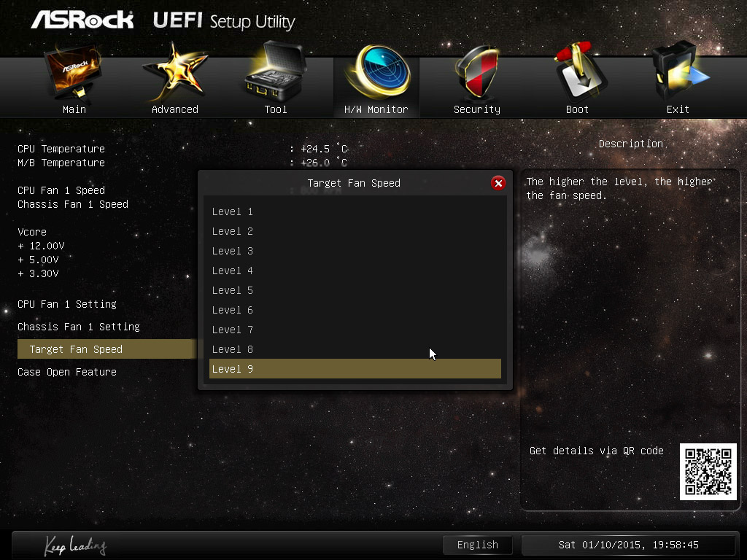Open CPU Fan 1 Setting option
Image resolution: width=747 pixels, height=560 pixels.
pyautogui.click(x=67, y=304)
